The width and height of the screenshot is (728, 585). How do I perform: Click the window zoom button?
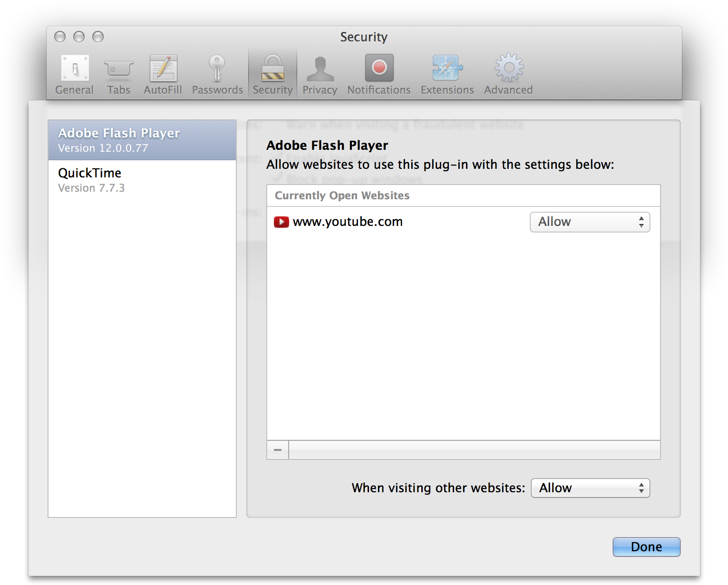click(x=98, y=37)
